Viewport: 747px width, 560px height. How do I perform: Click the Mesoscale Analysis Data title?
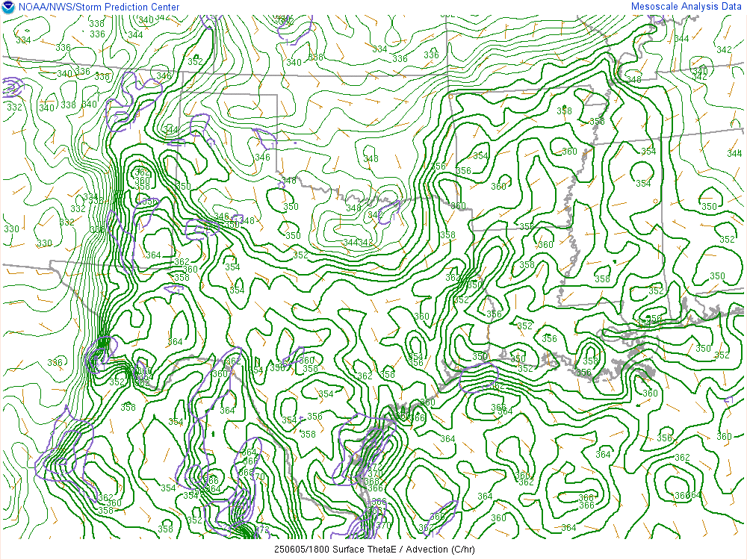tap(686, 7)
